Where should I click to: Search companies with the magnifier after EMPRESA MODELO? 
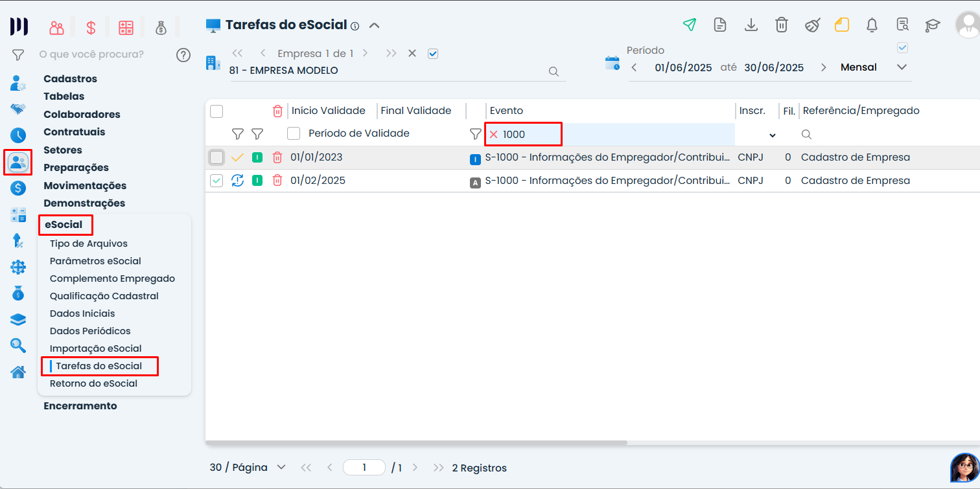(x=554, y=71)
